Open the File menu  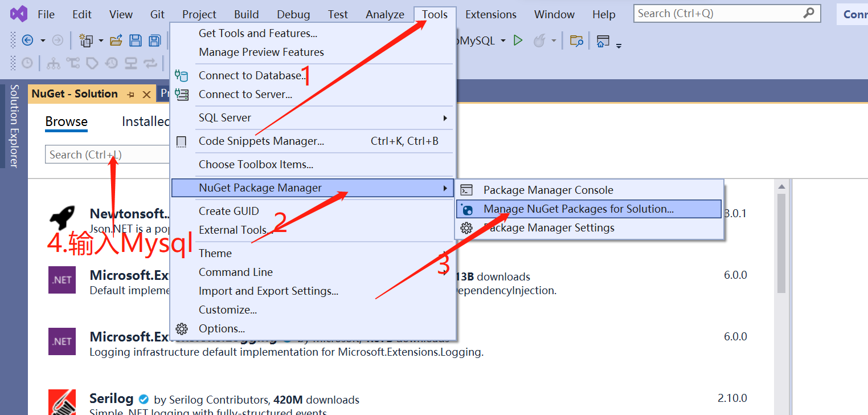46,14
